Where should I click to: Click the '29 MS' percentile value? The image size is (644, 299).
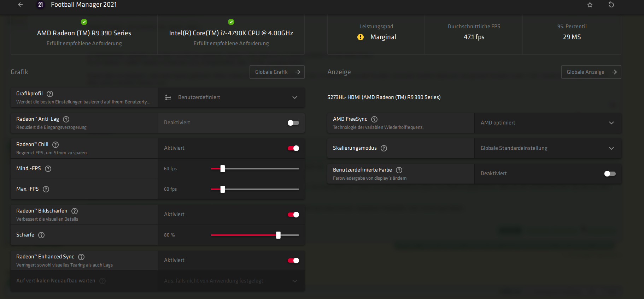pyautogui.click(x=572, y=37)
